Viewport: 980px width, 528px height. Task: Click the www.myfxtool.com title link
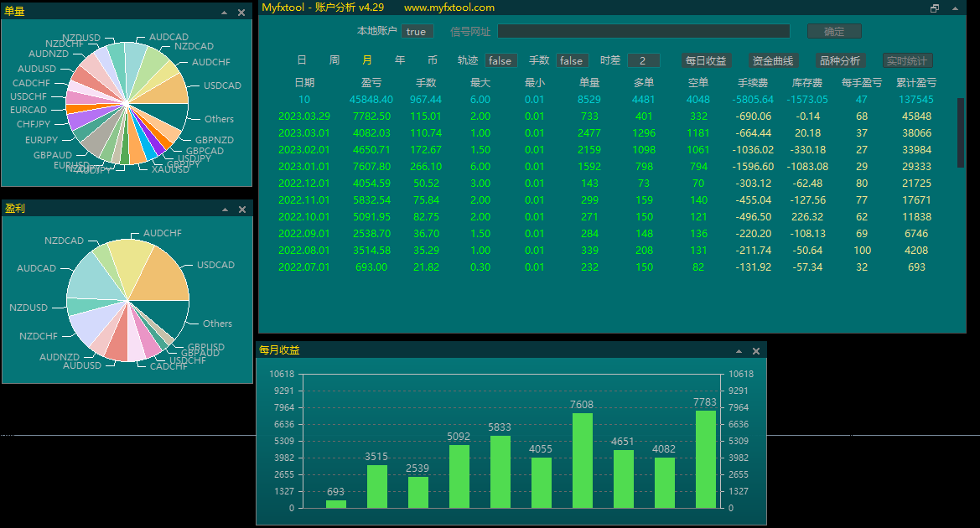[x=449, y=8]
